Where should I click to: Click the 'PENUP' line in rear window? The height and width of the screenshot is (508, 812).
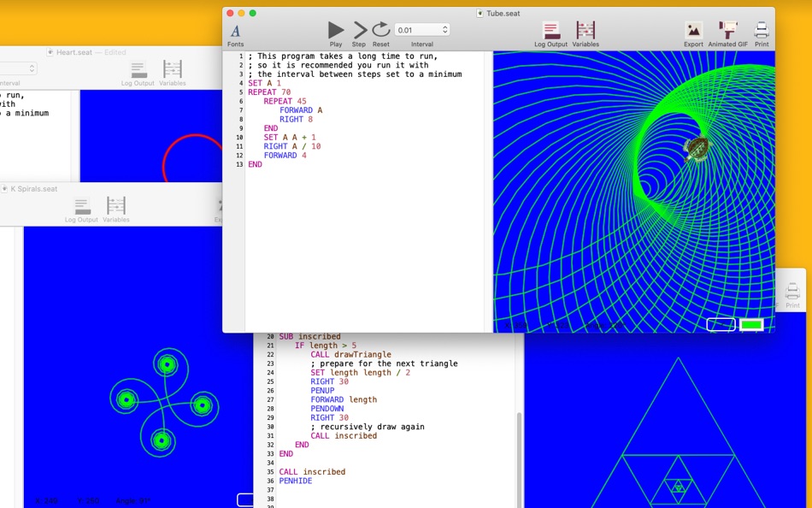[x=322, y=391]
